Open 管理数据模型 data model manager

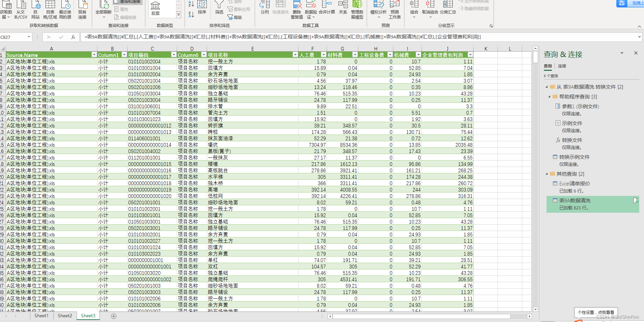click(357, 10)
